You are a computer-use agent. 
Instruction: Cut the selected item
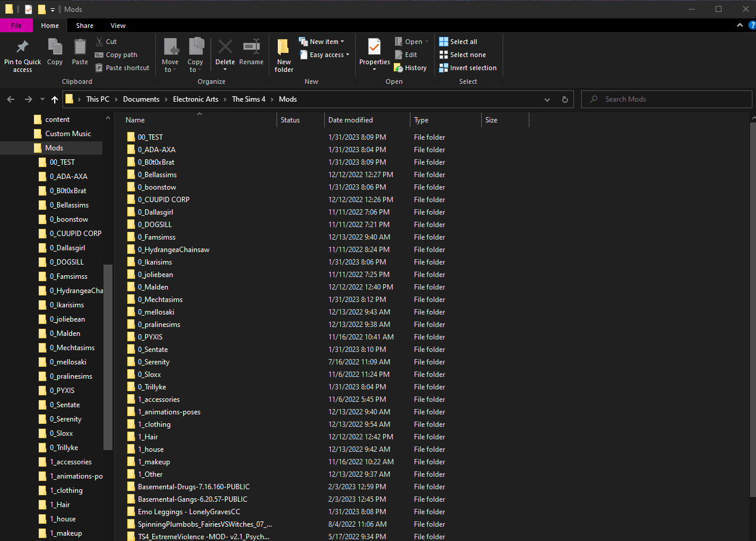(106, 42)
